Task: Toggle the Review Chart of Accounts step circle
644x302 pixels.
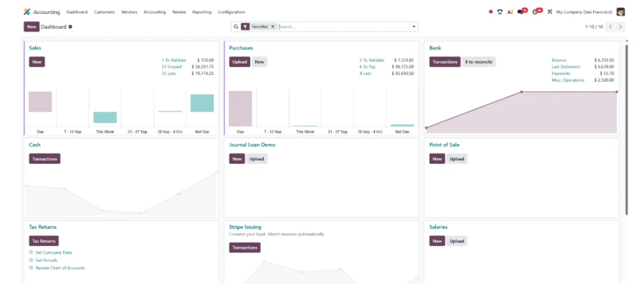Action: click(x=31, y=268)
